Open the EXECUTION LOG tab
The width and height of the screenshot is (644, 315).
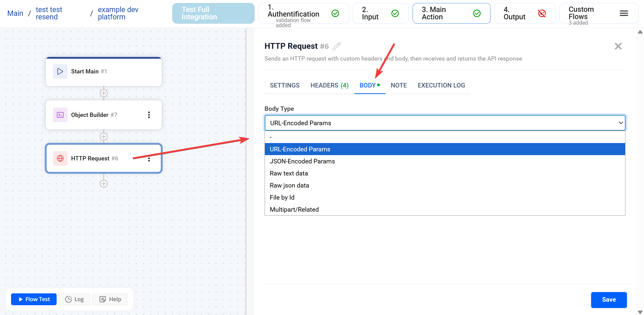441,85
